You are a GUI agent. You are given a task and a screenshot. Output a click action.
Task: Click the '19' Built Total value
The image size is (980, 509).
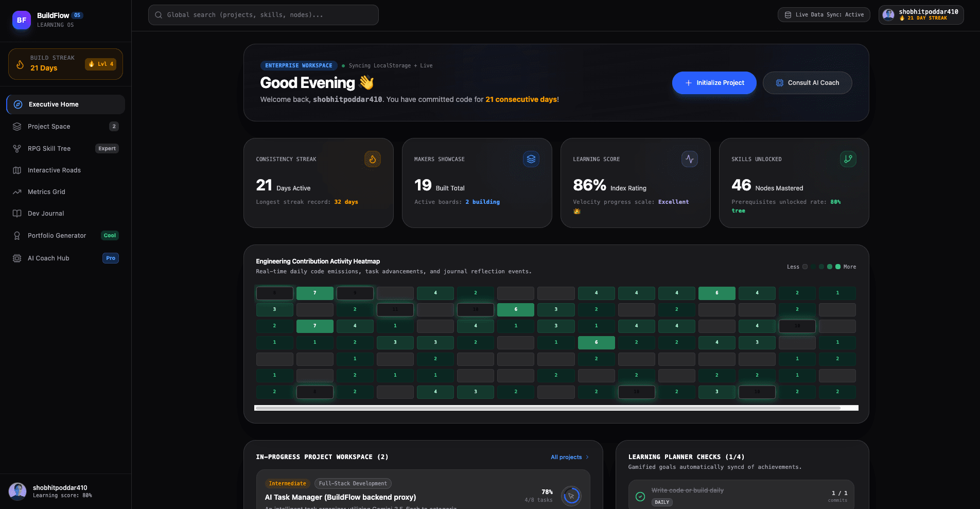coord(423,185)
